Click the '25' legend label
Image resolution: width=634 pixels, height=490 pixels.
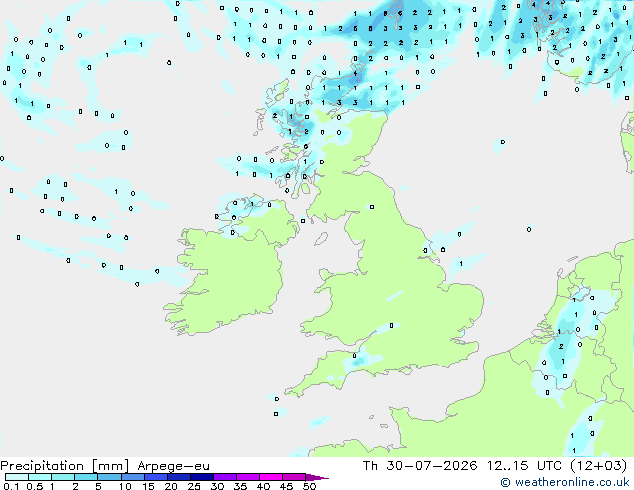[x=194, y=486]
